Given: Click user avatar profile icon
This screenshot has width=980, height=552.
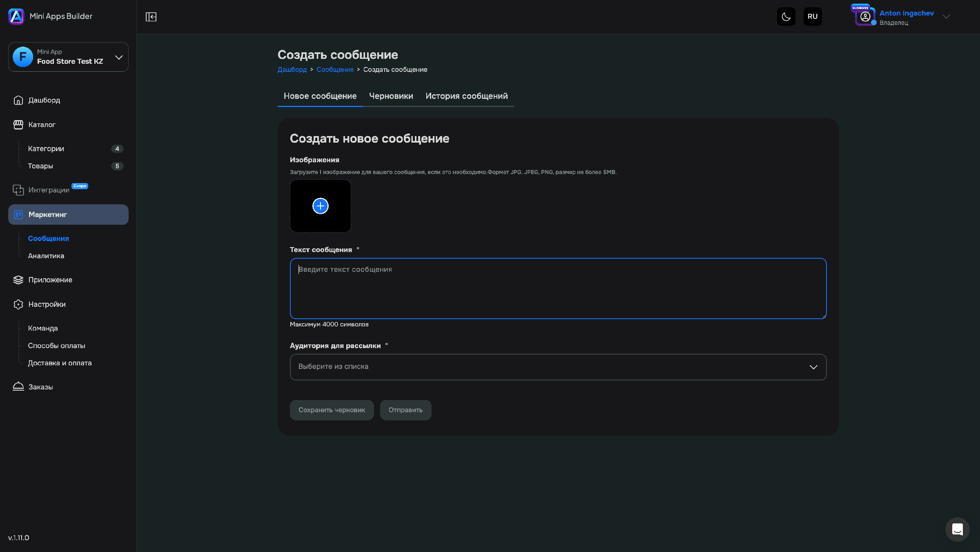Looking at the screenshot, I should pyautogui.click(x=865, y=17).
